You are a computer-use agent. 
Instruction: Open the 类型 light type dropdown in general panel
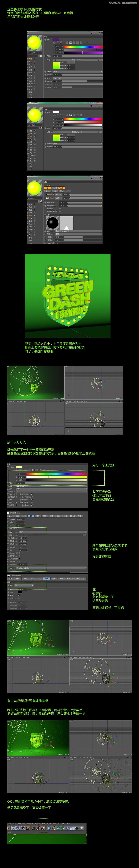pos(52,486)
